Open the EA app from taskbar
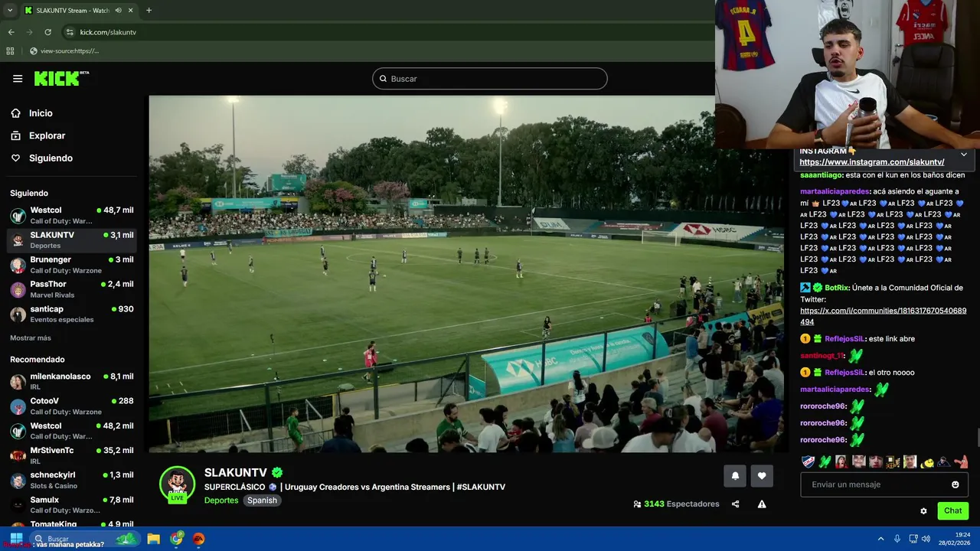Viewport: 980px width, 551px height. click(x=199, y=539)
